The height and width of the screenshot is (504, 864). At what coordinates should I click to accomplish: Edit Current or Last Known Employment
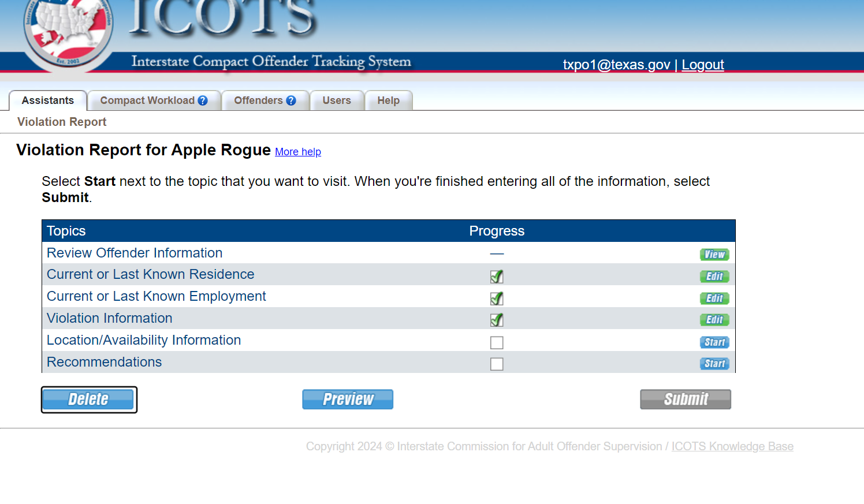click(x=714, y=298)
